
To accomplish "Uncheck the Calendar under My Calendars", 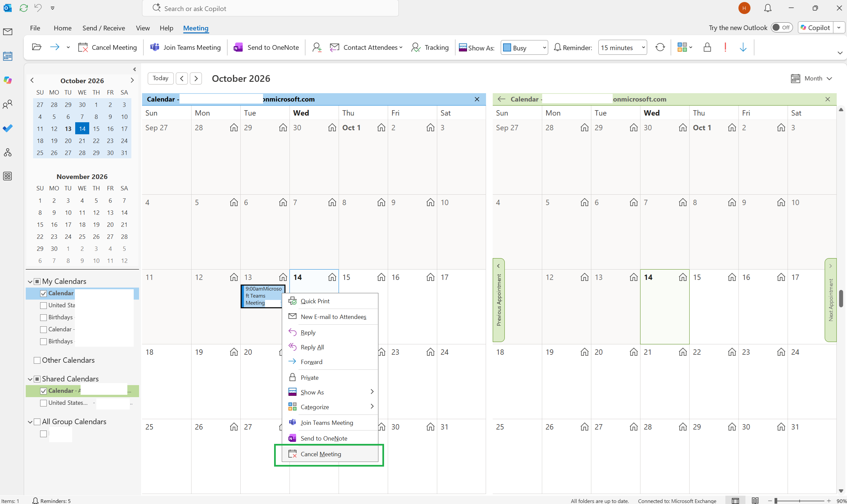I will [43, 294].
